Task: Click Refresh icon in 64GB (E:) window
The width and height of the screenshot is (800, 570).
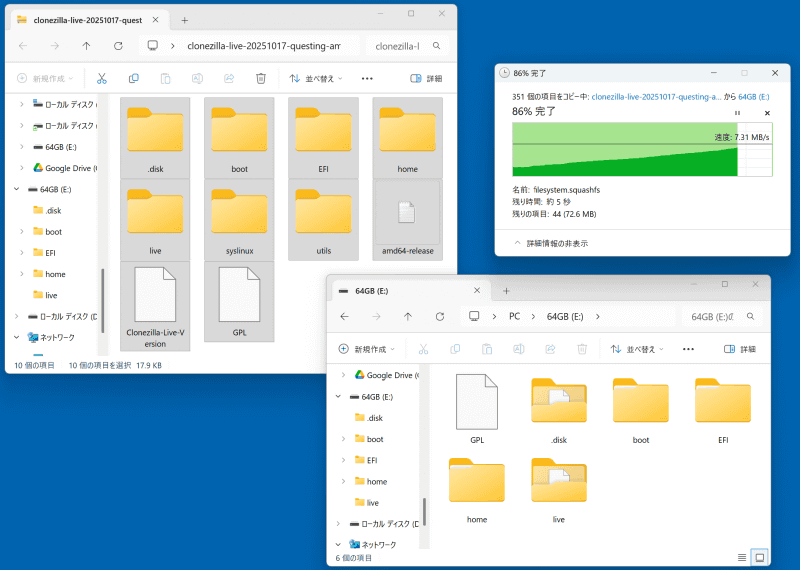Action: pos(440,316)
